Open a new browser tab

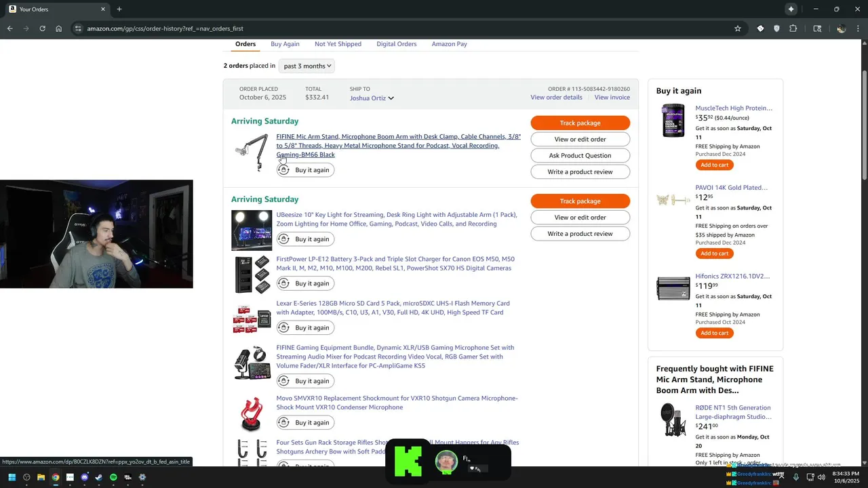tap(119, 9)
